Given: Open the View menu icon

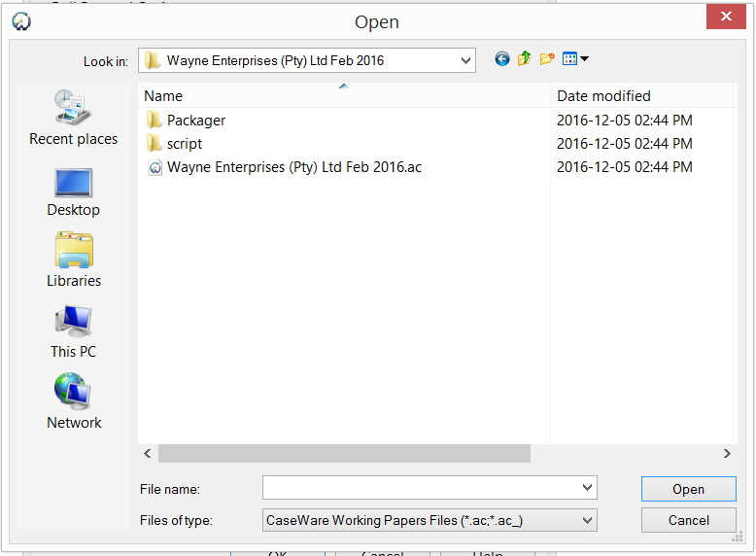Looking at the screenshot, I should [569, 59].
